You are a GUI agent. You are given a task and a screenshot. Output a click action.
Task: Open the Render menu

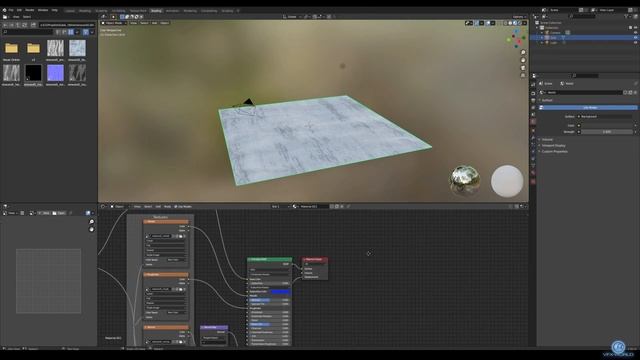pyautogui.click(x=30, y=10)
